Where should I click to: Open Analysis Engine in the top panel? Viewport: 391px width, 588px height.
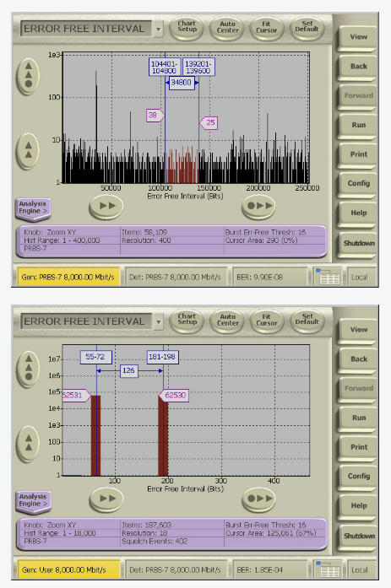tap(33, 208)
